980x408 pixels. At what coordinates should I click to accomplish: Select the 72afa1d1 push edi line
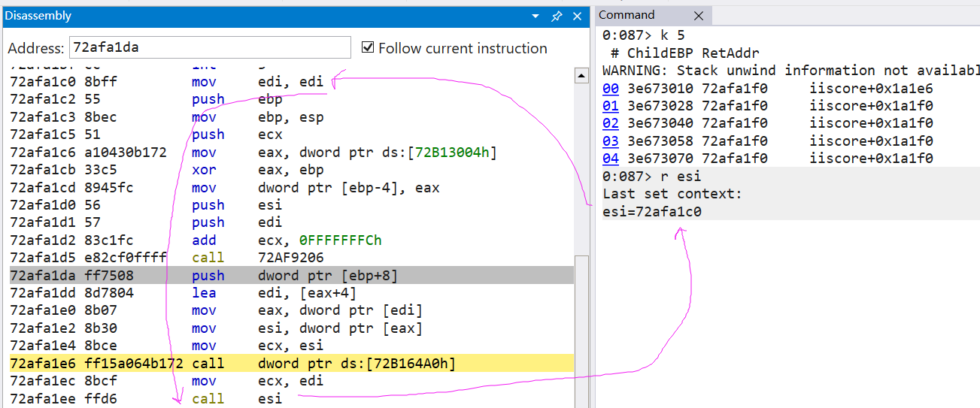coord(291,222)
